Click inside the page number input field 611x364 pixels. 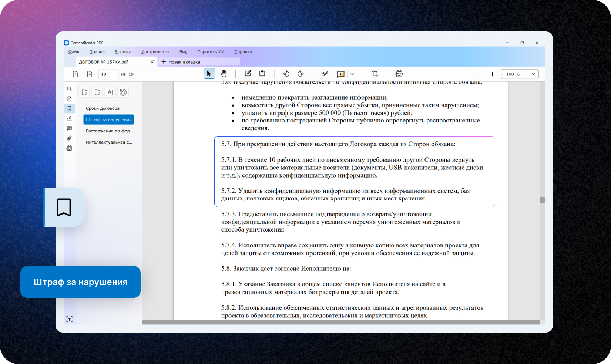click(x=108, y=74)
